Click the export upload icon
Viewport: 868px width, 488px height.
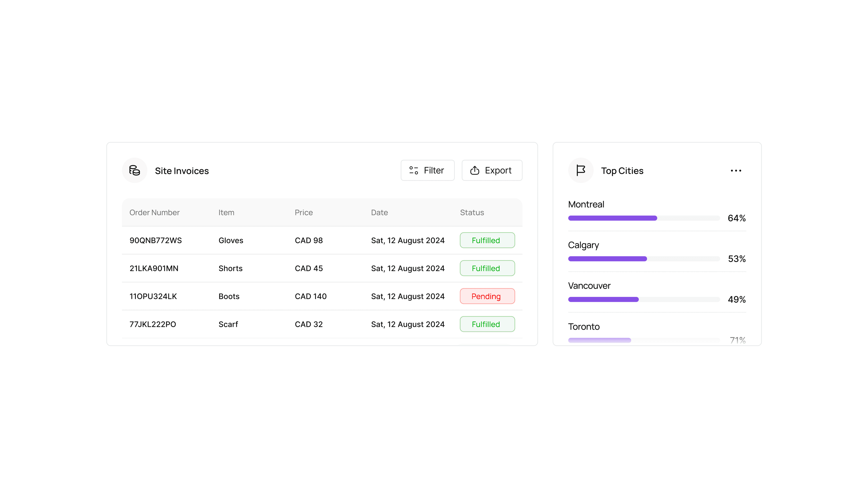(x=474, y=170)
